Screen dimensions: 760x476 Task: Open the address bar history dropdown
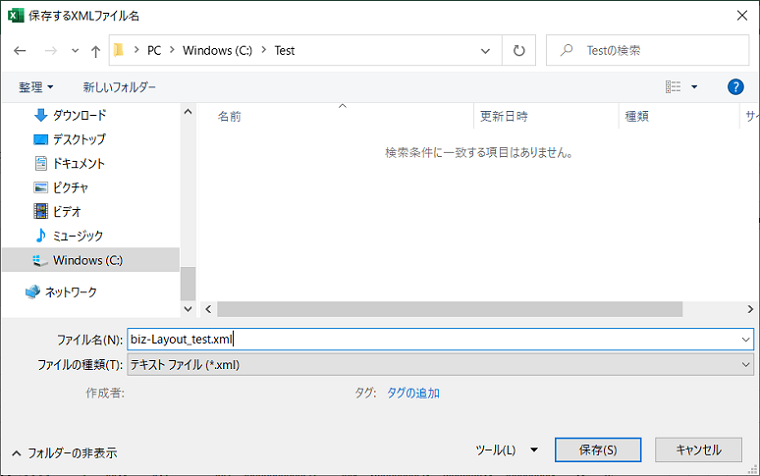485,50
